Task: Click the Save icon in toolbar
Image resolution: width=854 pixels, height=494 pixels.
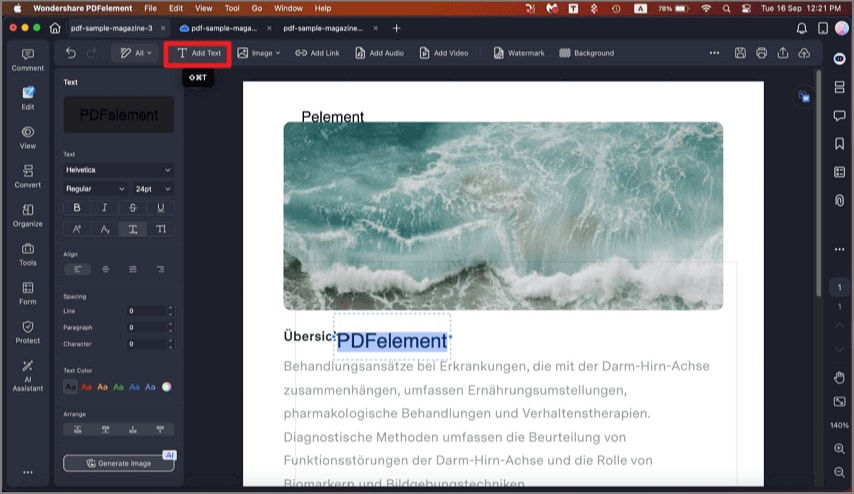Action: click(740, 53)
